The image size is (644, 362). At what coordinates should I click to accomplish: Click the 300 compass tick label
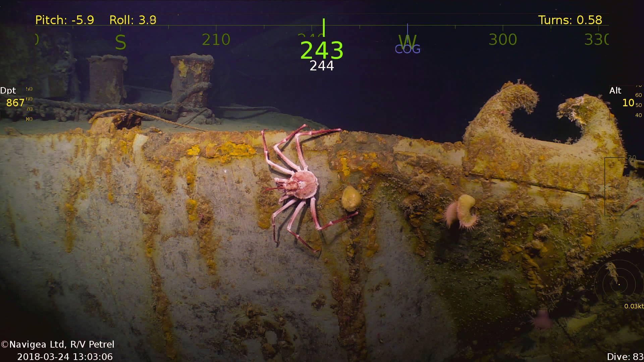pos(503,40)
